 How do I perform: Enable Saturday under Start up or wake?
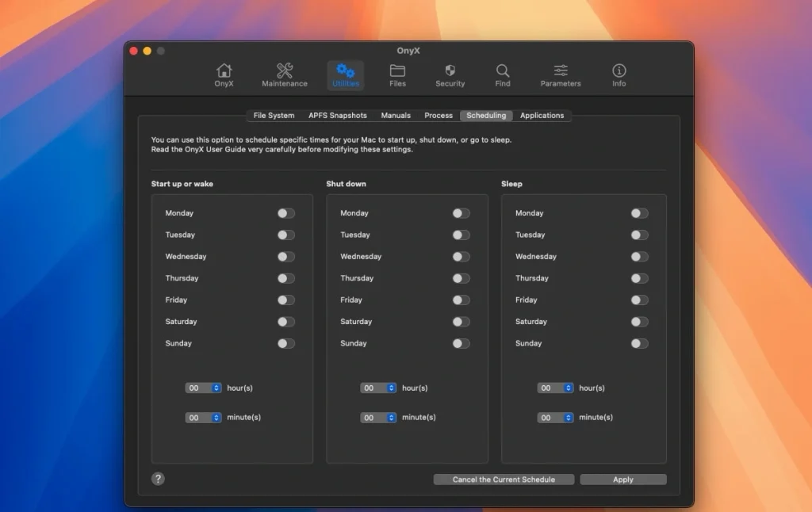click(285, 322)
